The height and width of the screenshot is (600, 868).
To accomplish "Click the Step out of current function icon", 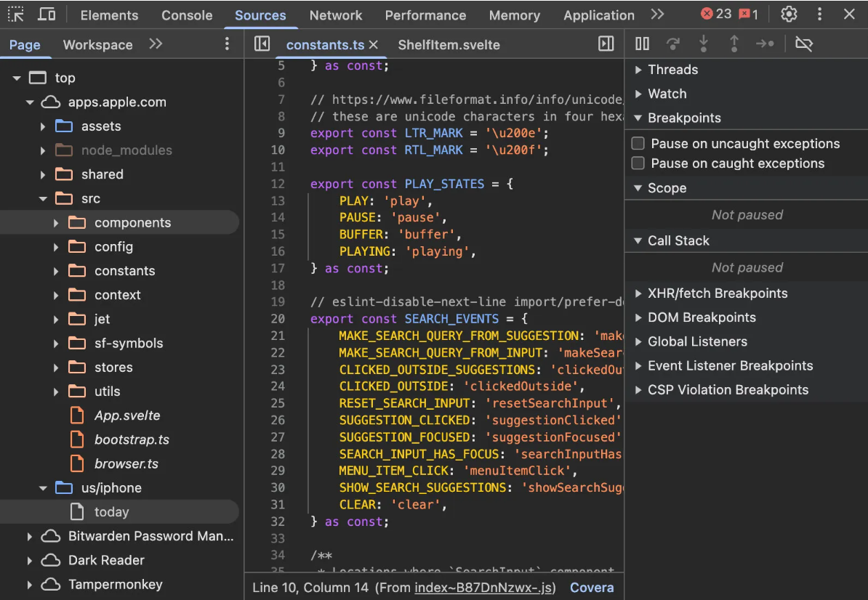I will (x=734, y=44).
